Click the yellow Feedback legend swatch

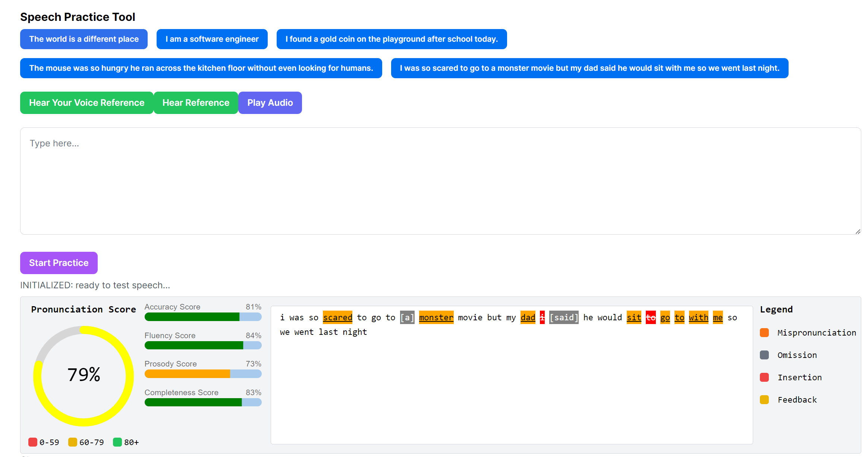pos(764,400)
